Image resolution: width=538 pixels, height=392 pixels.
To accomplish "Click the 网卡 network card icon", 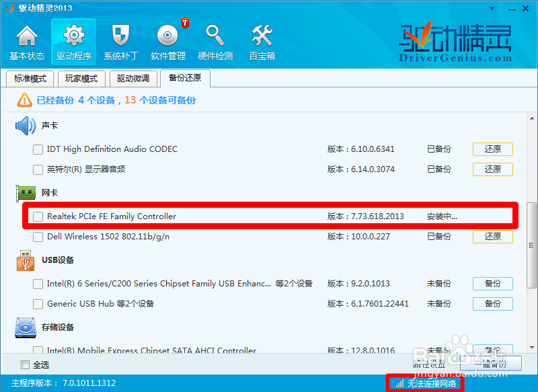I will point(26,193).
